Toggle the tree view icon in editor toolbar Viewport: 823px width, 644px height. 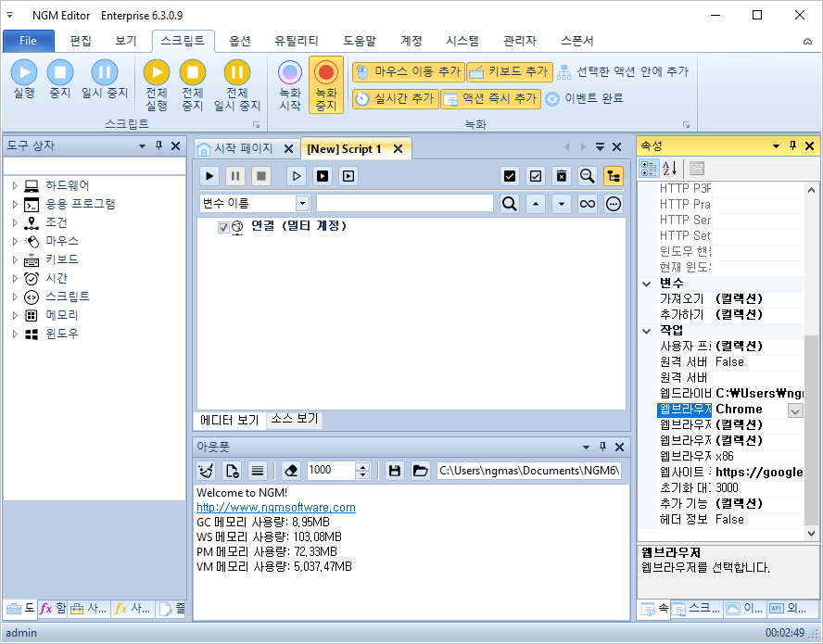[x=613, y=176]
